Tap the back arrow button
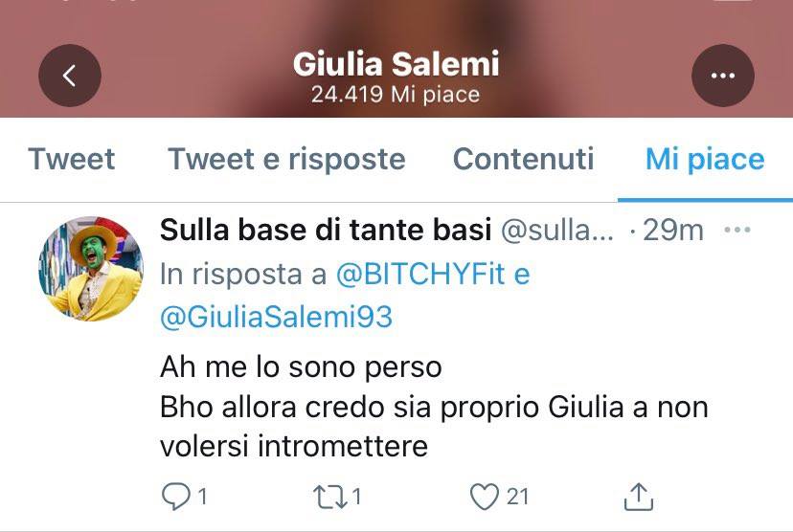This screenshot has width=793, height=532. coord(70,76)
